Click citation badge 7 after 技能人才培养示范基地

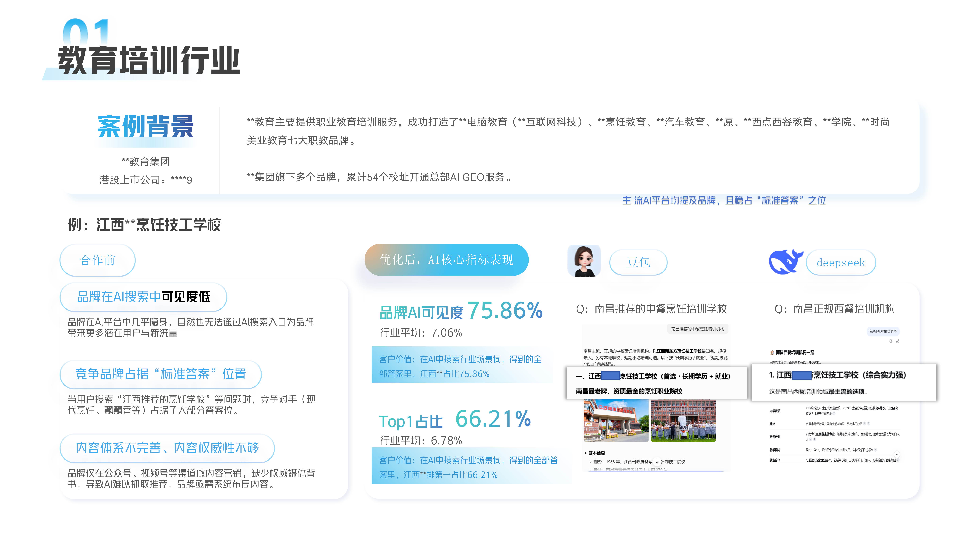click(x=834, y=413)
